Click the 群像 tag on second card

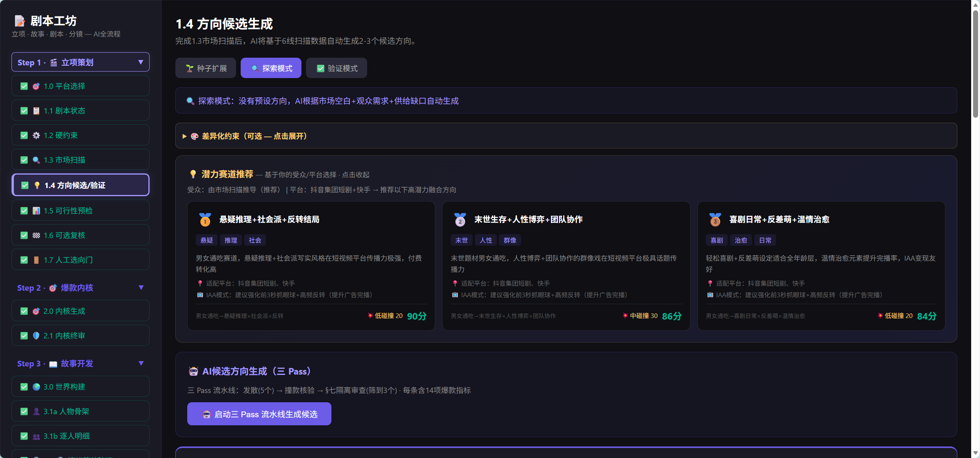(x=510, y=240)
